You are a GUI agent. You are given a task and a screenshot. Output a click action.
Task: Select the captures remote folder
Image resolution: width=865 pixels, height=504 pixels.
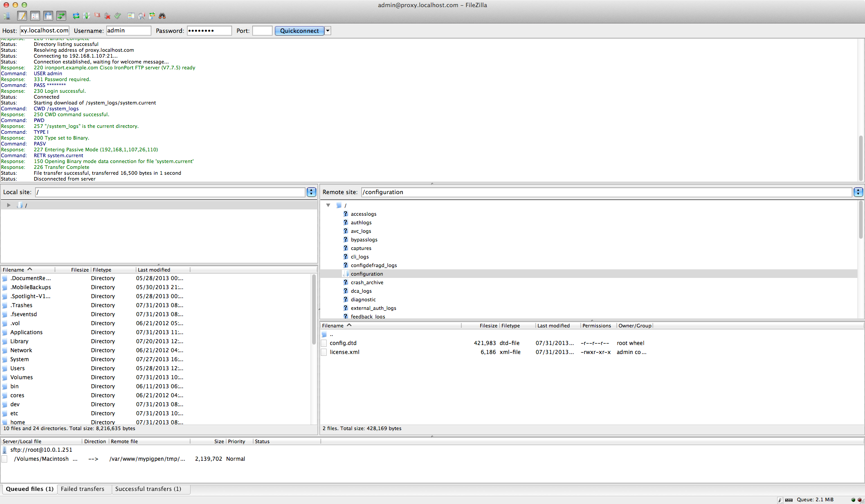361,248
